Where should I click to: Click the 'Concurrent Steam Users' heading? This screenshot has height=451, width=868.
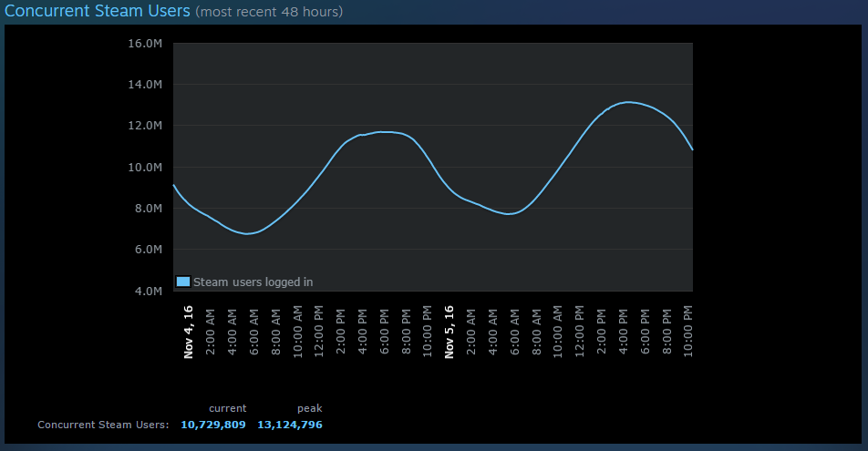(98, 11)
